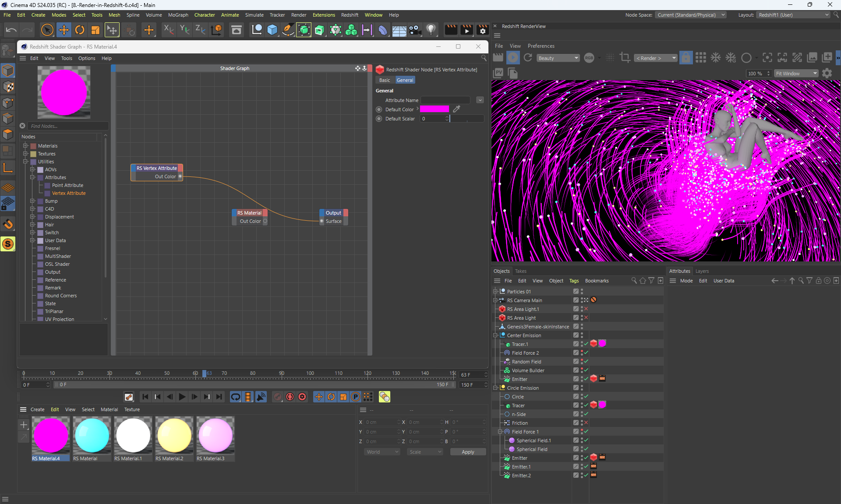Toggle the Default Color radio button
Screen dimensions: 841x504
coord(379,109)
